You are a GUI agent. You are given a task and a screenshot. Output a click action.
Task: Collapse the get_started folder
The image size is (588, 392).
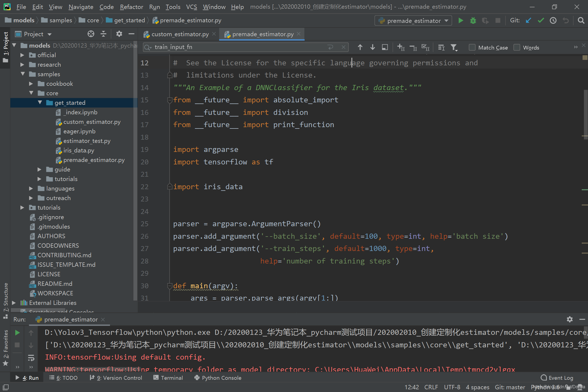[40, 103]
